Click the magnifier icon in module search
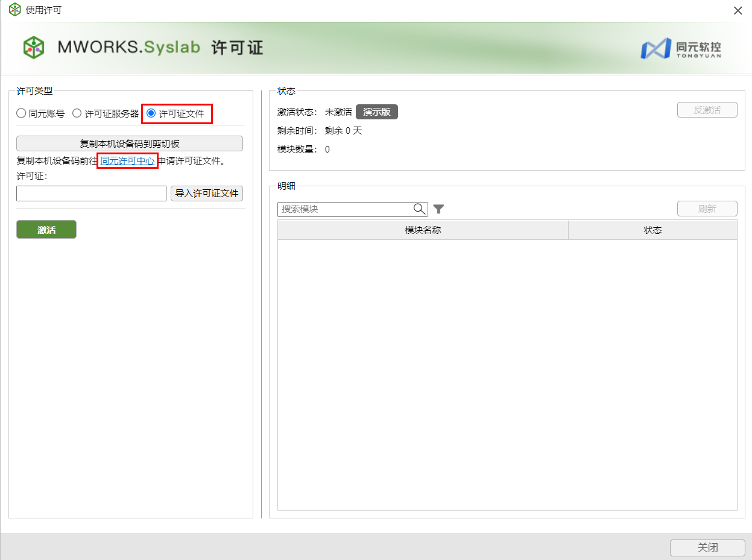 [x=419, y=209]
